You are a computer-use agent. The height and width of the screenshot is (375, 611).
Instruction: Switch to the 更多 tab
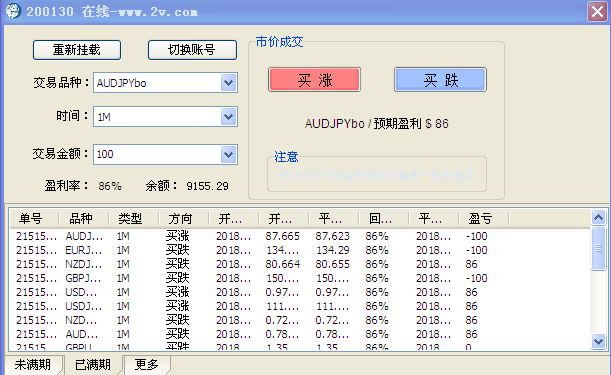(x=147, y=365)
